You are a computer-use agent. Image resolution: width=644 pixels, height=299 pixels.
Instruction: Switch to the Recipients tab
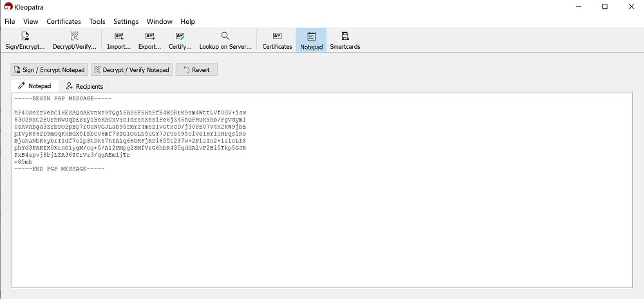coord(84,86)
